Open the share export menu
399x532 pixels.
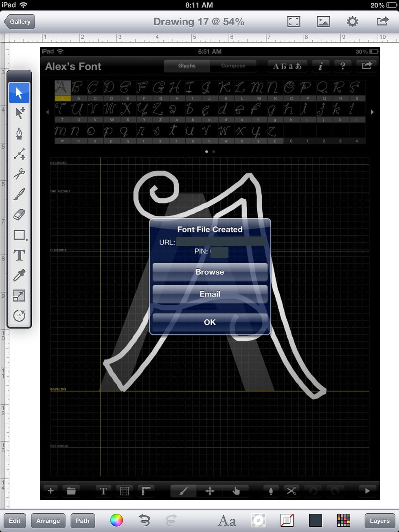point(382,22)
